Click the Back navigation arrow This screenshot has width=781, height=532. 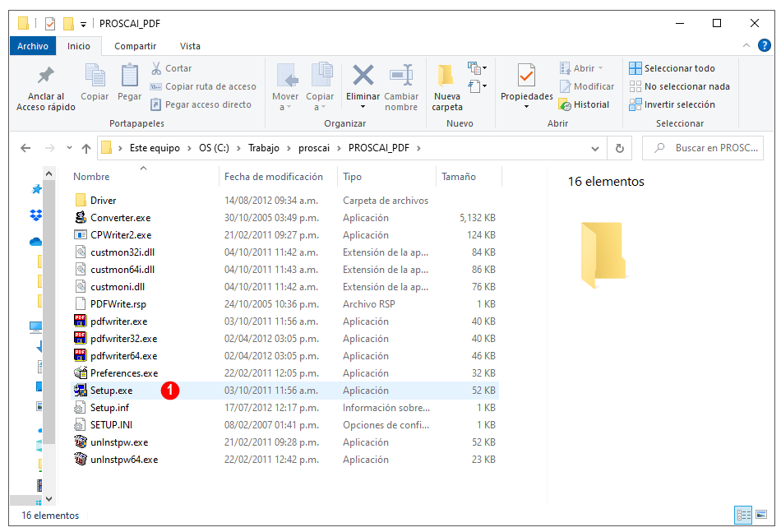coord(25,148)
